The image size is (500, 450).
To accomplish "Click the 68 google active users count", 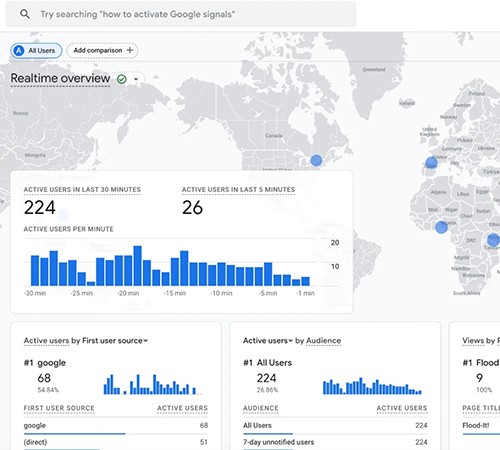I will click(x=44, y=378).
